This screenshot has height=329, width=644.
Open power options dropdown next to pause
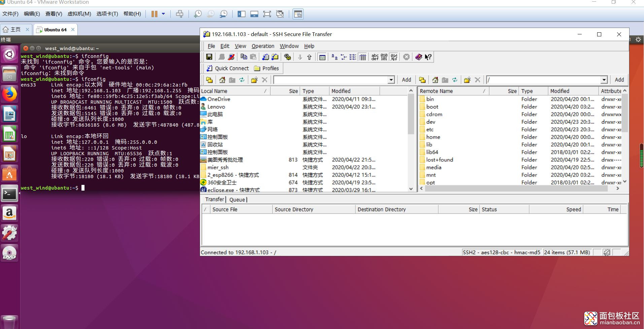[164, 14]
